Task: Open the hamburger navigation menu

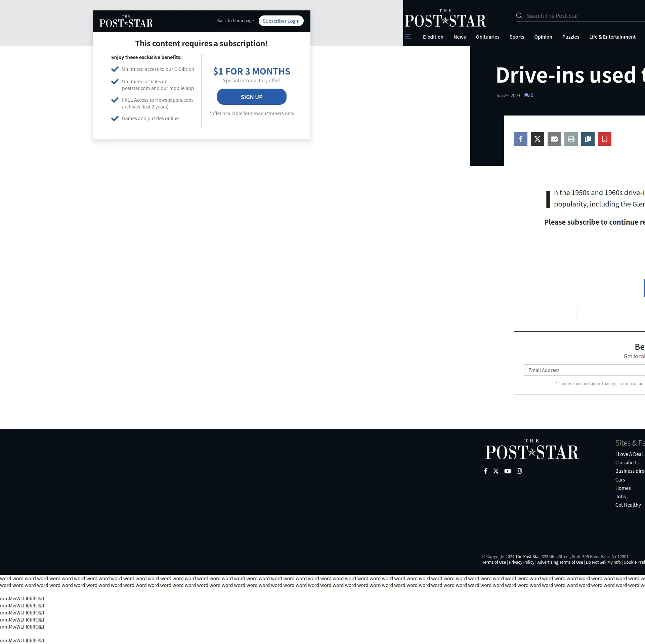Action: coord(408,36)
